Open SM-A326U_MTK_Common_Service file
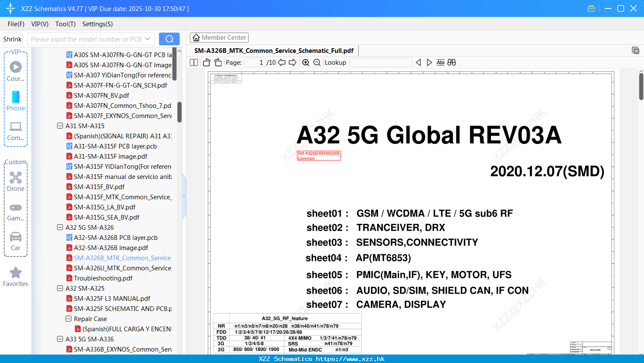This screenshot has width=644, height=363. click(119, 268)
